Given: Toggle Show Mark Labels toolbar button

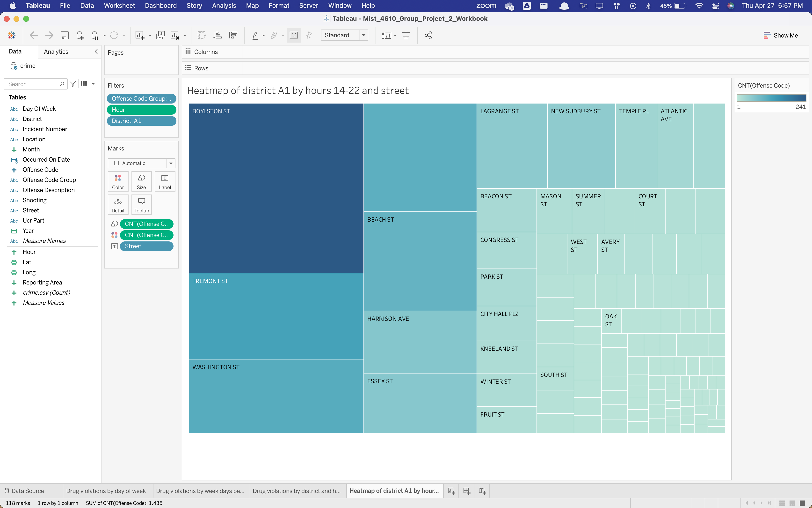Looking at the screenshot, I should pyautogui.click(x=294, y=35).
